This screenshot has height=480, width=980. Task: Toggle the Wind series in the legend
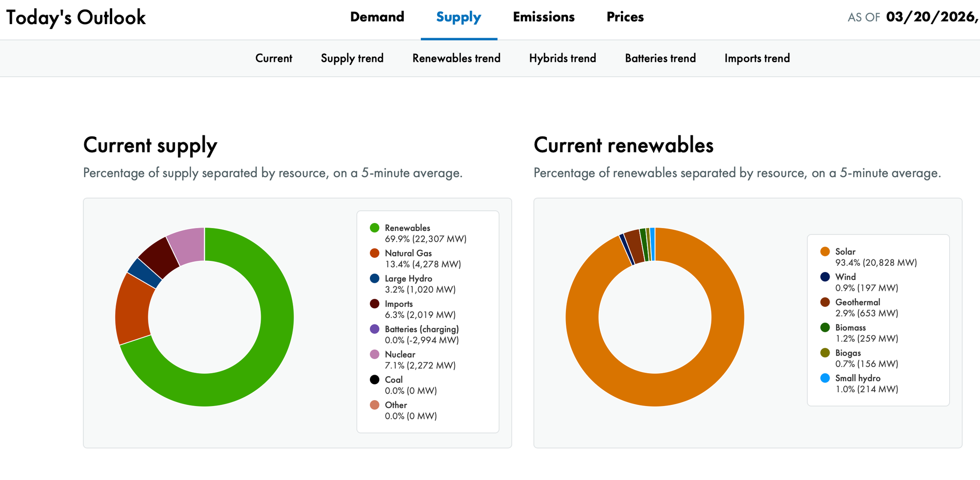(x=825, y=277)
